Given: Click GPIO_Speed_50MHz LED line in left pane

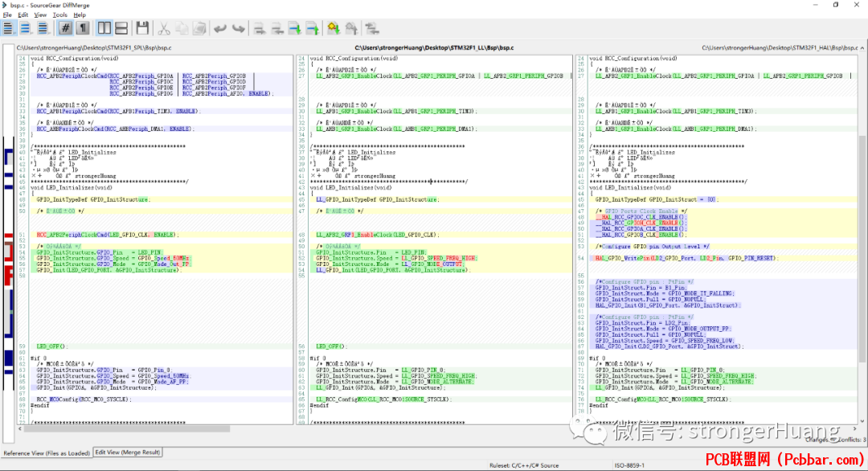Looking at the screenshot, I should 113,259.
